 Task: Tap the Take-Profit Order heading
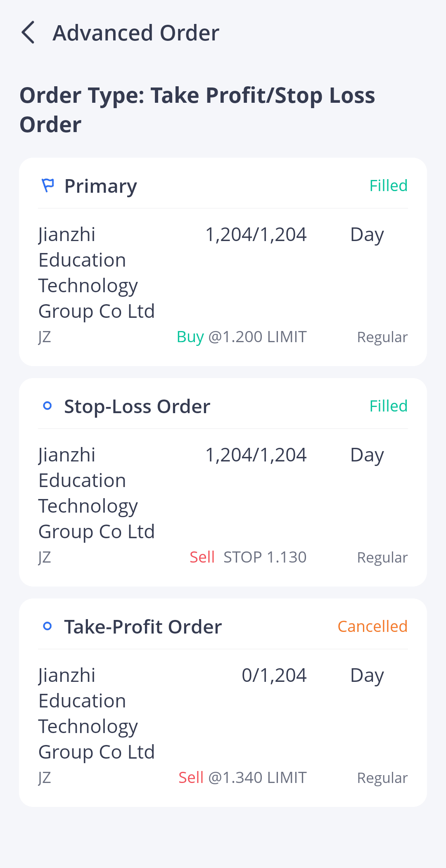(x=143, y=627)
